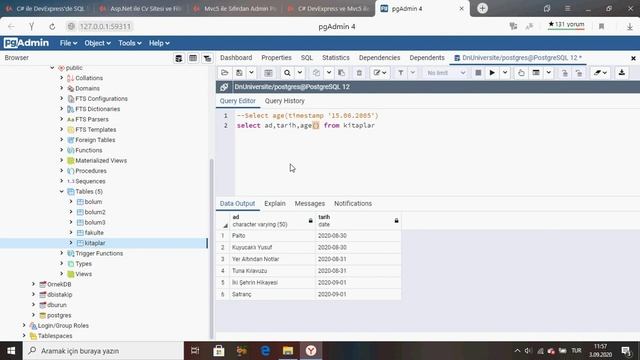Collapse the Tables (5) node
Viewport: 640px width, 360px height.
[62, 191]
